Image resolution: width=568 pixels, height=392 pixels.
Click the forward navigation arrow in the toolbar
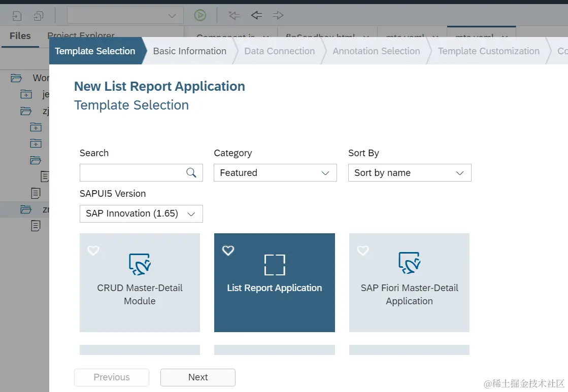click(278, 15)
